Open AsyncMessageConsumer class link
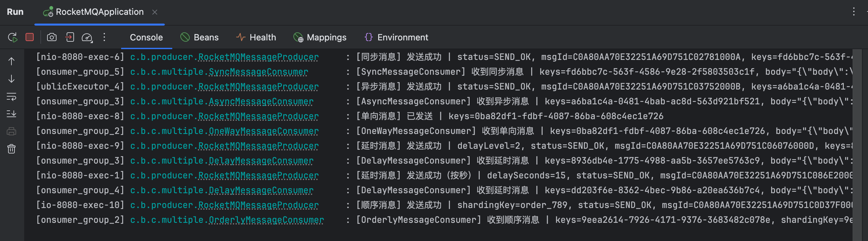This screenshot has height=241, width=868. (261, 101)
